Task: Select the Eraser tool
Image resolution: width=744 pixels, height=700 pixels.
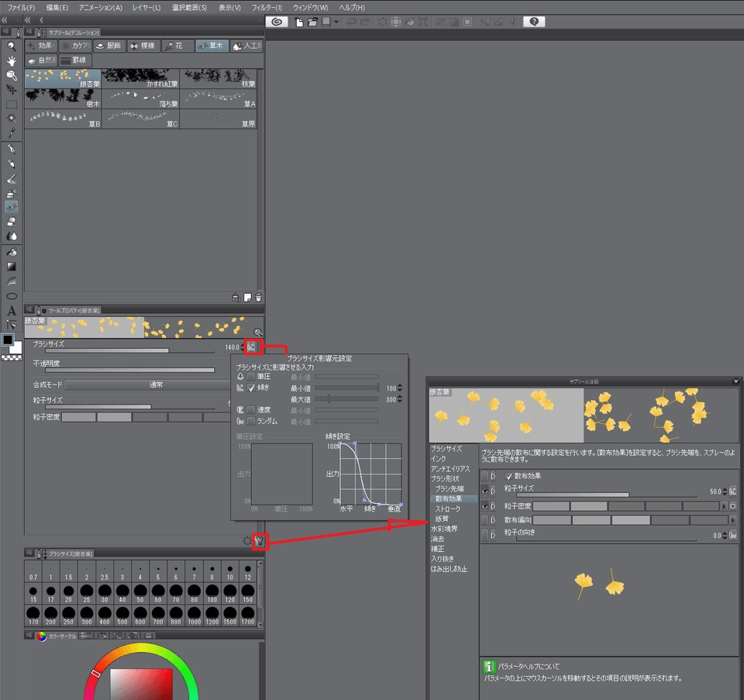Action: tap(12, 222)
